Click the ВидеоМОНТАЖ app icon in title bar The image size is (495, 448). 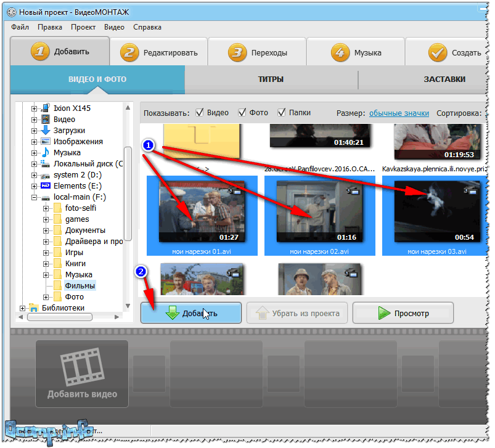(x=12, y=12)
